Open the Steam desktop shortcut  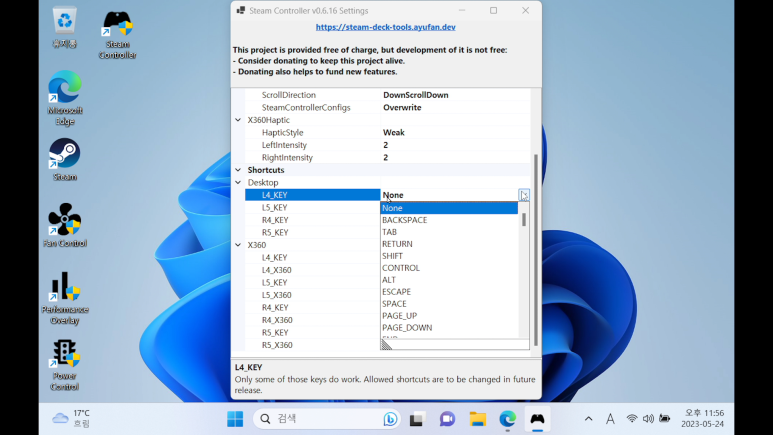65,159
